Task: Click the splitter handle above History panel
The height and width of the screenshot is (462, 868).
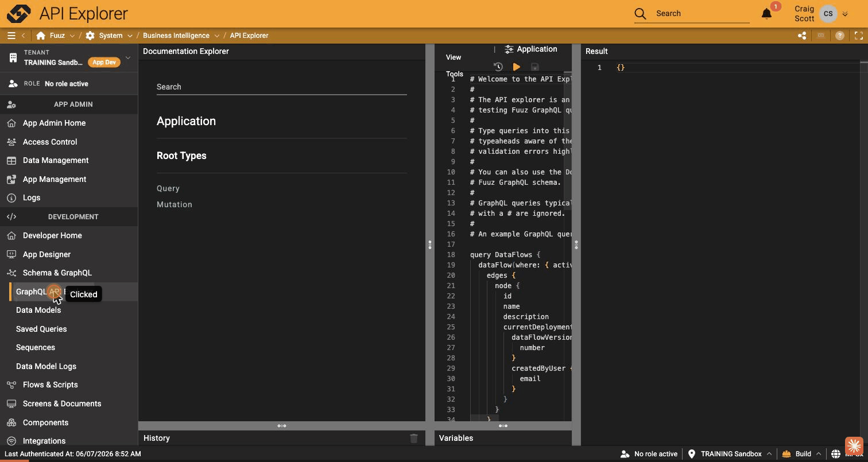Action: pyautogui.click(x=282, y=426)
